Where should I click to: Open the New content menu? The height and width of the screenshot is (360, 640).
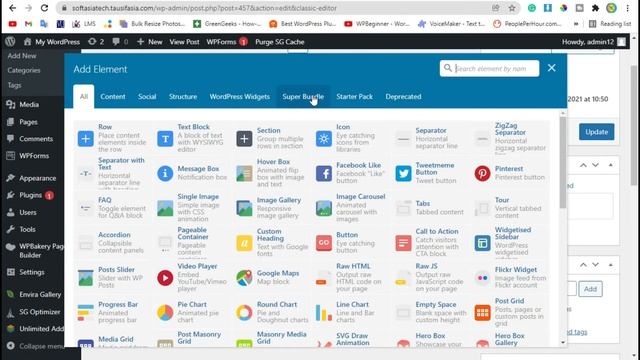[149, 42]
